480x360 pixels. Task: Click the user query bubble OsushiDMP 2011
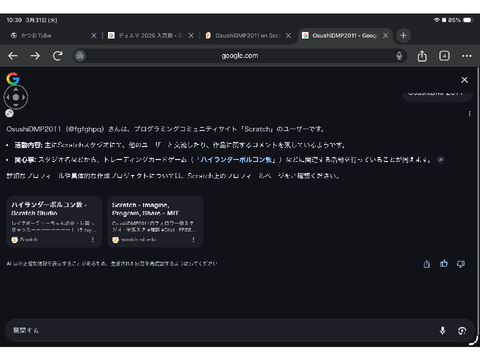click(x=437, y=95)
